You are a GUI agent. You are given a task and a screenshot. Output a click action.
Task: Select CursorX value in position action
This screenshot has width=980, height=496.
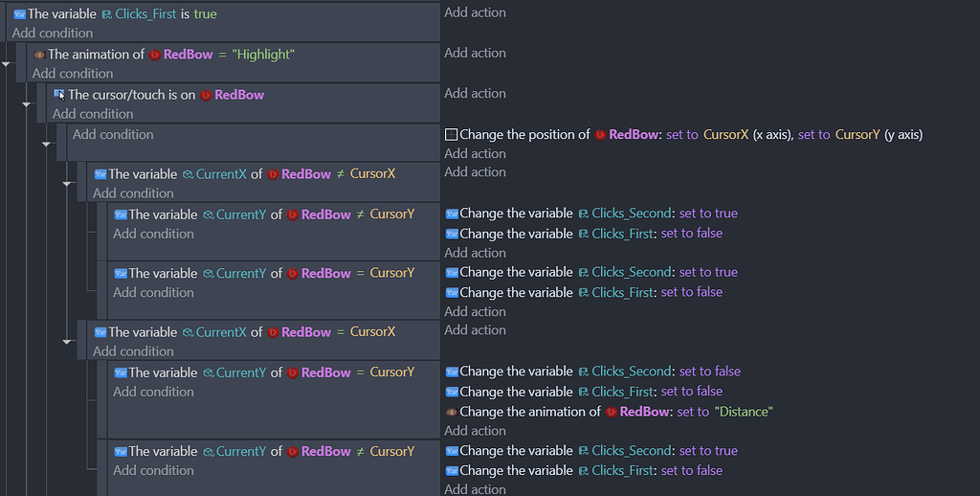tap(725, 134)
